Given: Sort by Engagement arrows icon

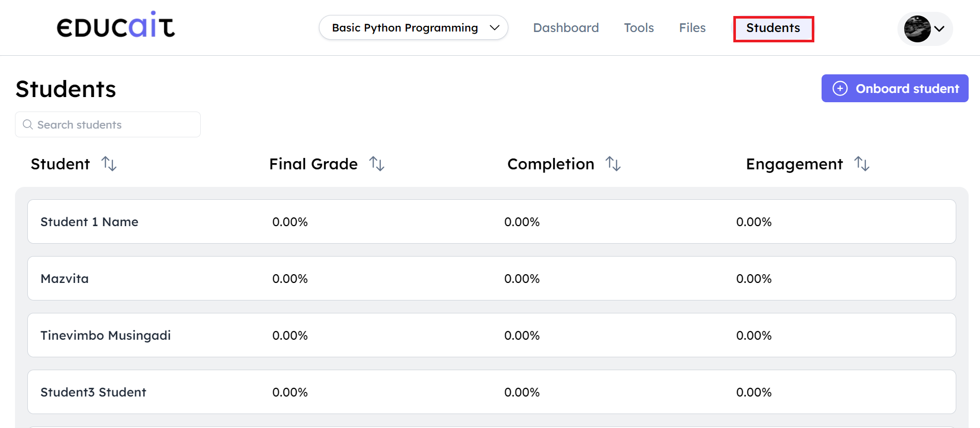Looking at the screenshot, I should pos(862,164).
